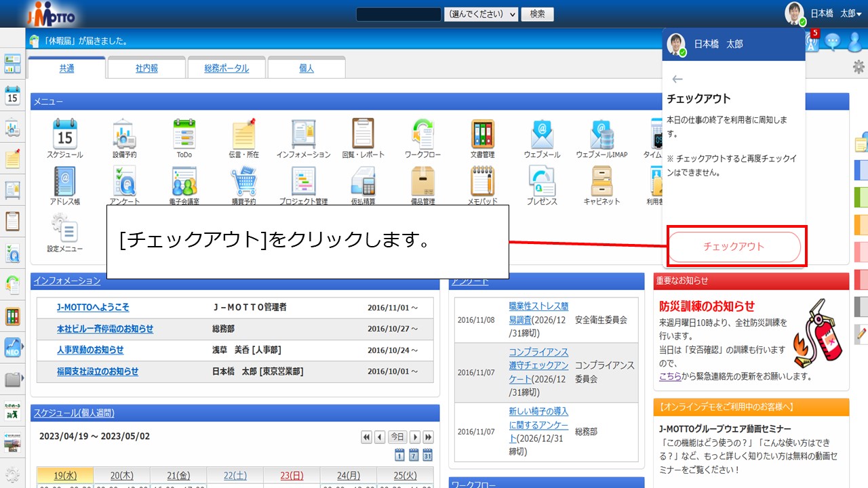This screenshot has height=488, width=868.
Task: Open the アドレス帳 address book icon
Action: pos(64,182)
